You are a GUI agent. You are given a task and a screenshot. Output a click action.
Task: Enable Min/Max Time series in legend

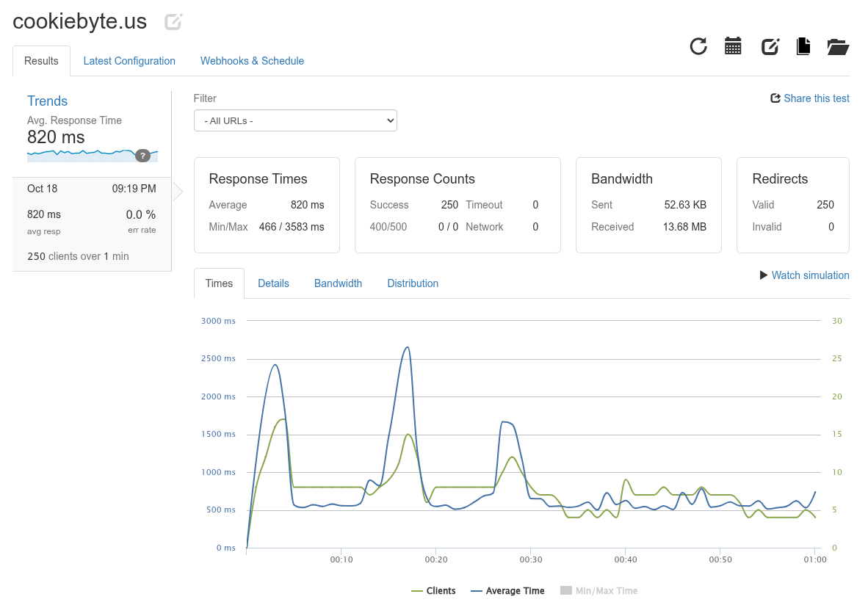pos(598,591)
